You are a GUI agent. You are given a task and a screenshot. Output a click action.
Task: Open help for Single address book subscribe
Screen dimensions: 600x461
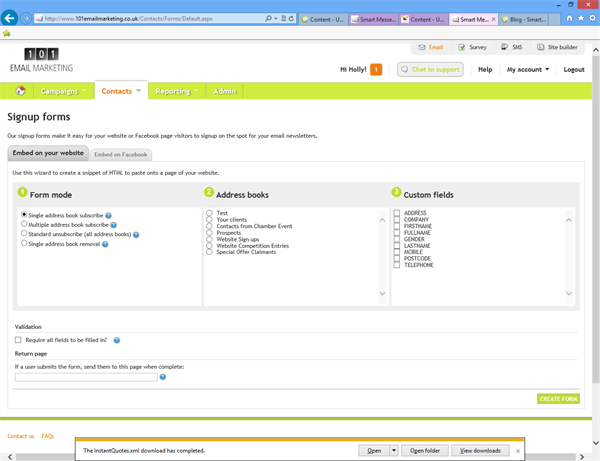[x=108, y=216]
